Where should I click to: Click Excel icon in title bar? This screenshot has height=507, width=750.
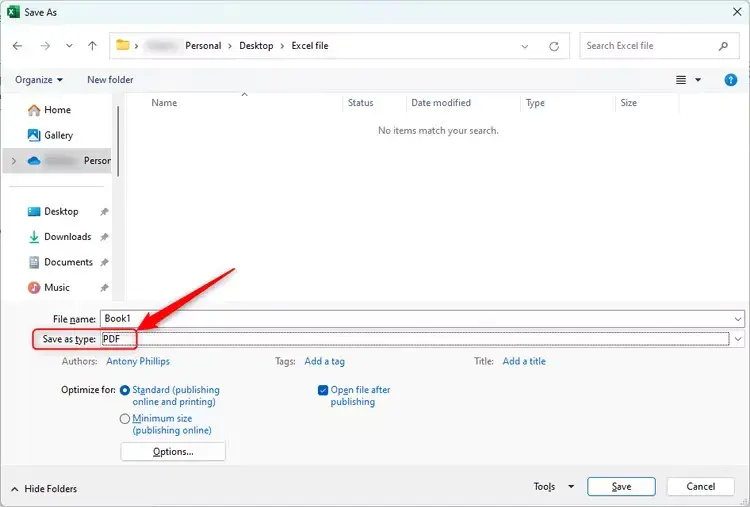pyautogui.click(x=13, y=12)
